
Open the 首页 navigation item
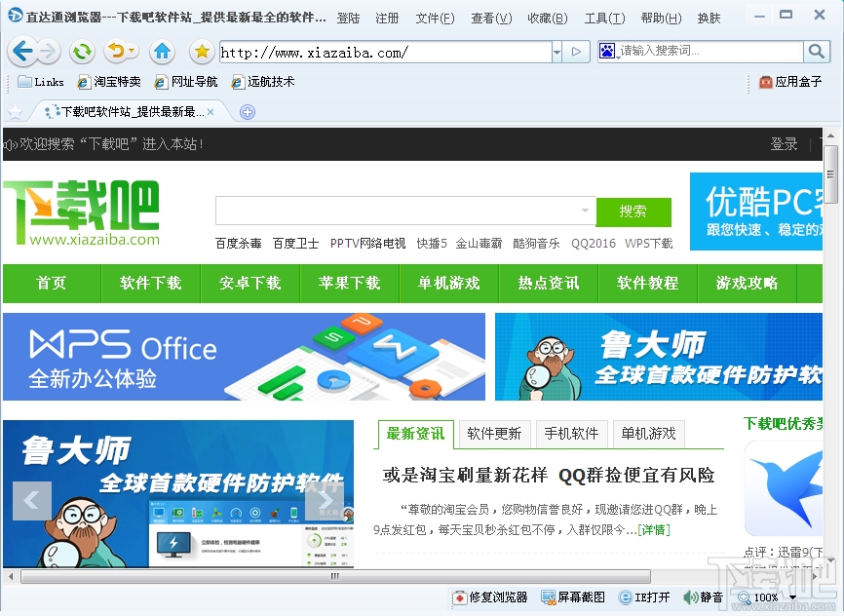51,284
